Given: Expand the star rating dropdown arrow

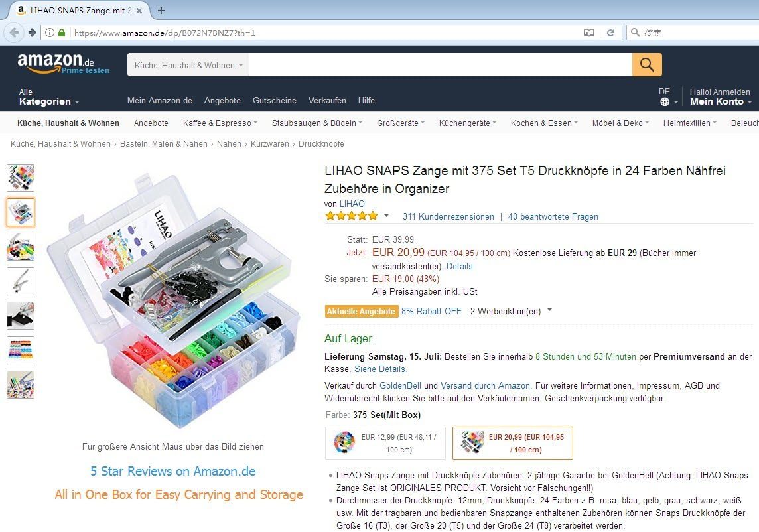Looking at the screenshot, I should pos(386,216).
